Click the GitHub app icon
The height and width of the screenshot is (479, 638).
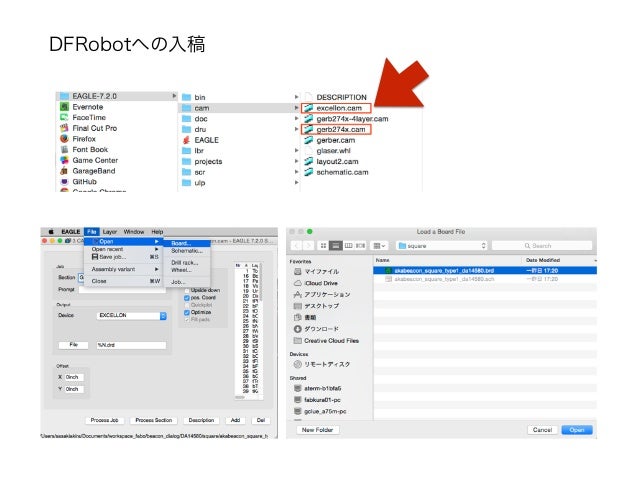click(64, 182)
